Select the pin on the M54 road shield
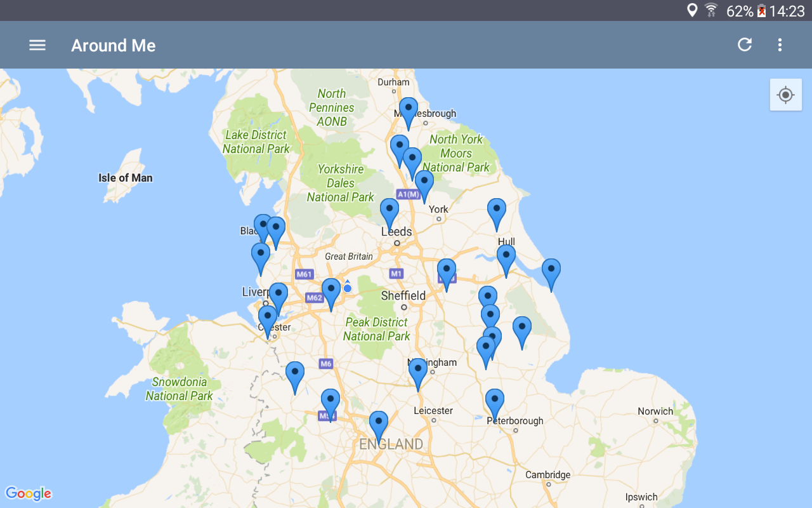This screenshot has height=508, width=812. point(331,405)
